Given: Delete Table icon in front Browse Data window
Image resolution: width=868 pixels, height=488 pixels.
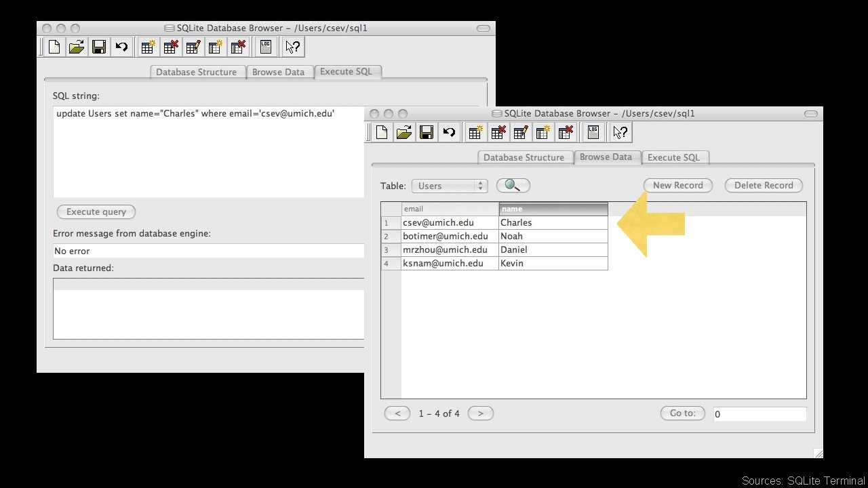Looking at the screenshot, I should pyautogui.click(x=498, y=132).
